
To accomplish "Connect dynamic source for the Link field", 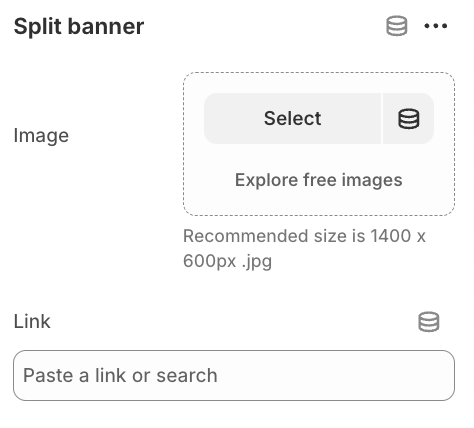I will [x=429, y=321].
